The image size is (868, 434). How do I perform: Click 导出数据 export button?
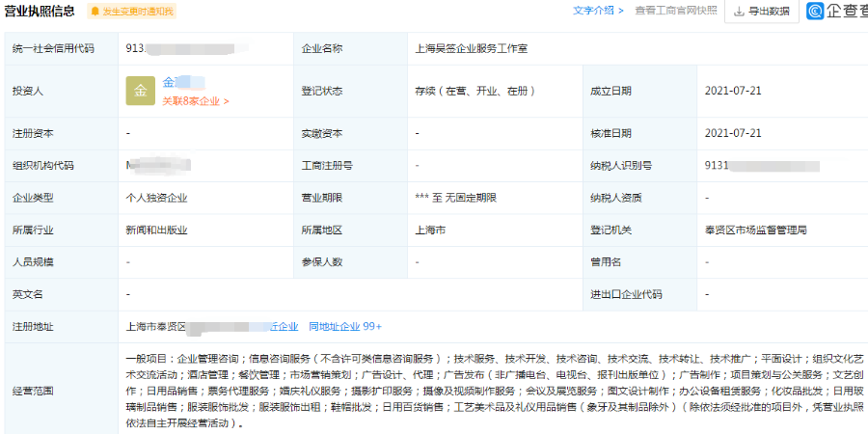click(762, 11)
